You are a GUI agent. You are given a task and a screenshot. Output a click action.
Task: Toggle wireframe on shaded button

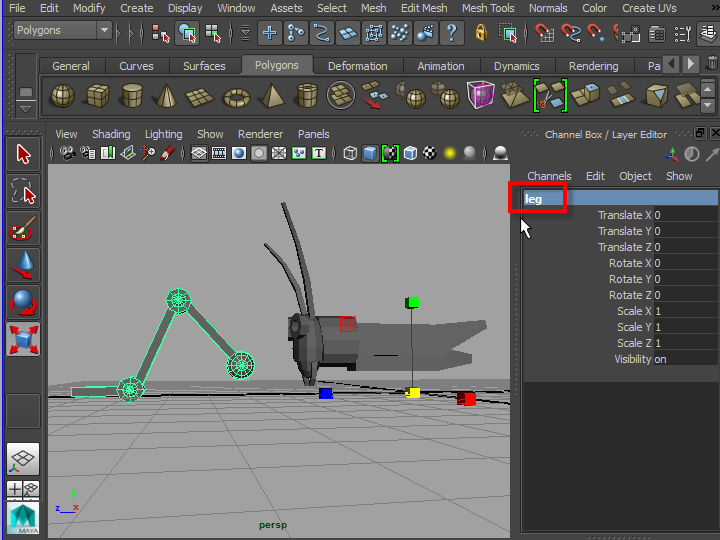point(411,153)
